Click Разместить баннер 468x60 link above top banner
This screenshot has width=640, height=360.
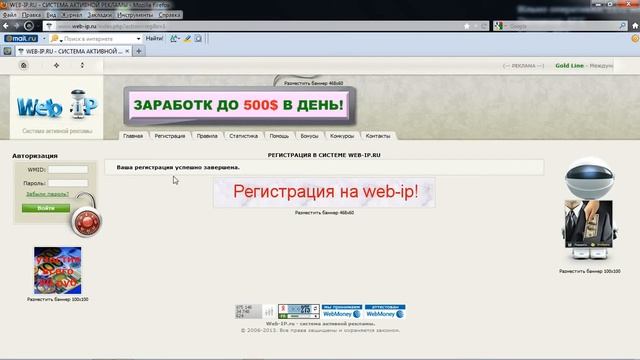click(313, 83)
